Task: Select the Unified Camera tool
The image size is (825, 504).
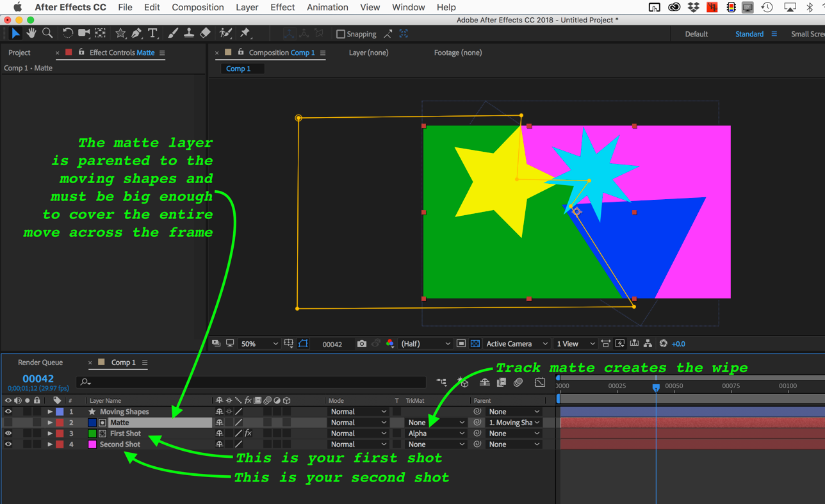Action: tap(84, 33)
